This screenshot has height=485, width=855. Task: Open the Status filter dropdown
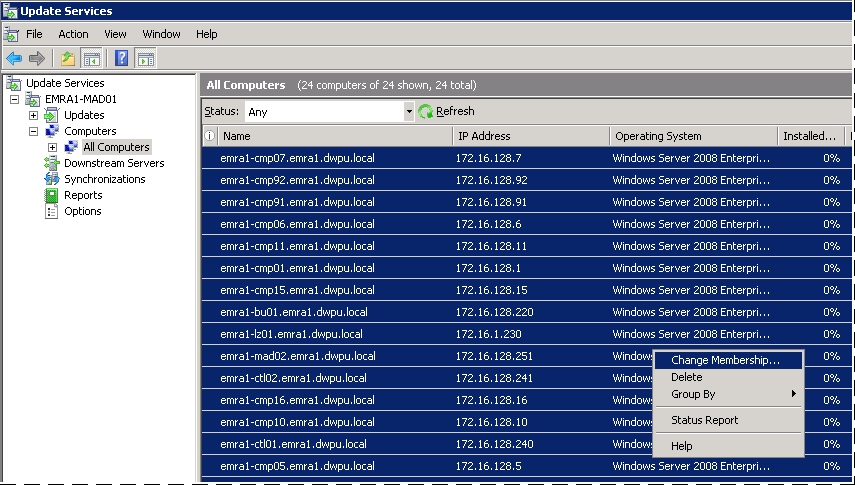[x=409, y=112]
